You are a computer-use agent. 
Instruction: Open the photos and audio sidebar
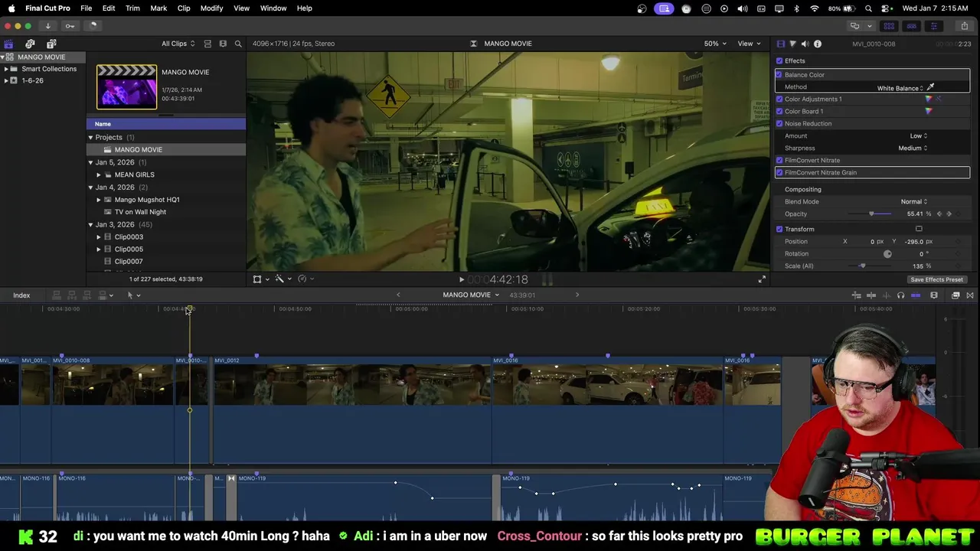pos(30,44)
